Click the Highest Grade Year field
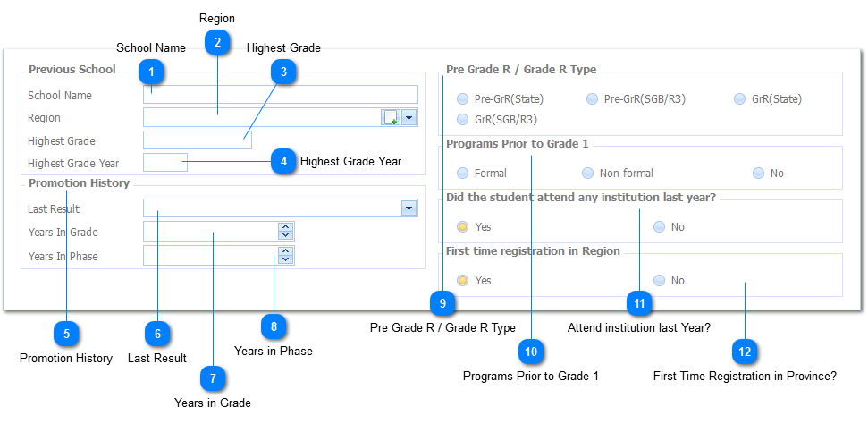868x424 pixels. [x=164, y=162]
